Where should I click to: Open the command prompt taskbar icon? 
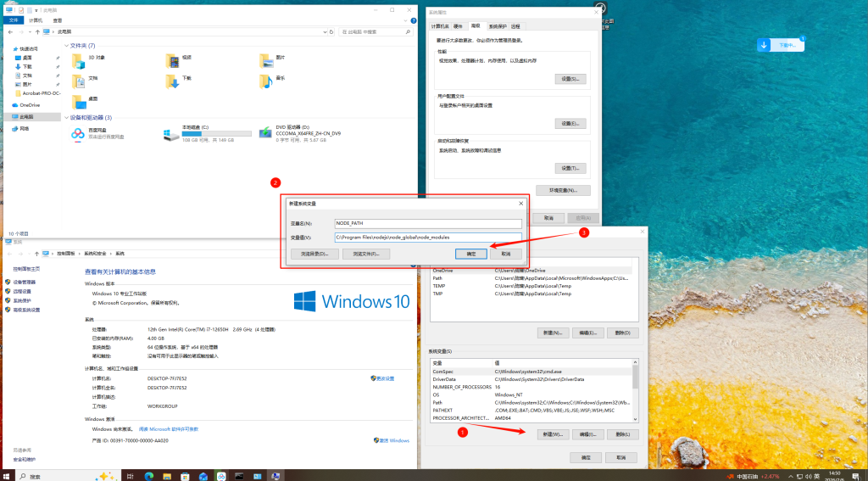(x=239, y=476)
